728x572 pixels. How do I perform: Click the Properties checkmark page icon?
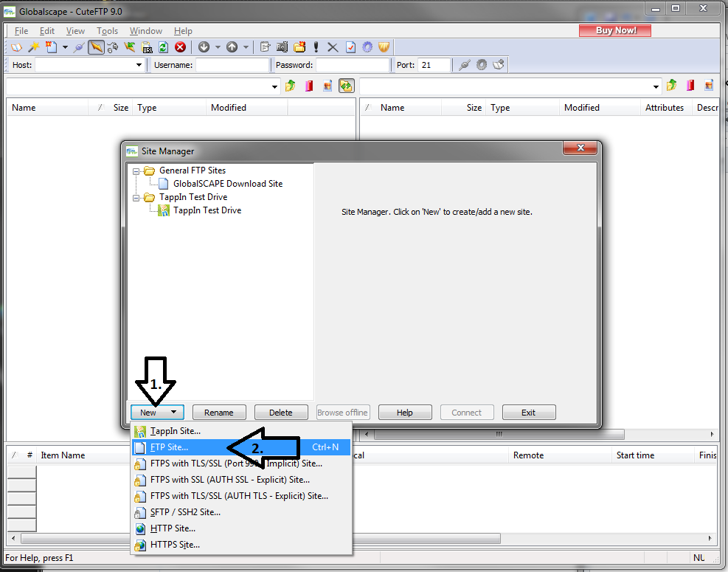(x=350, y=47)
